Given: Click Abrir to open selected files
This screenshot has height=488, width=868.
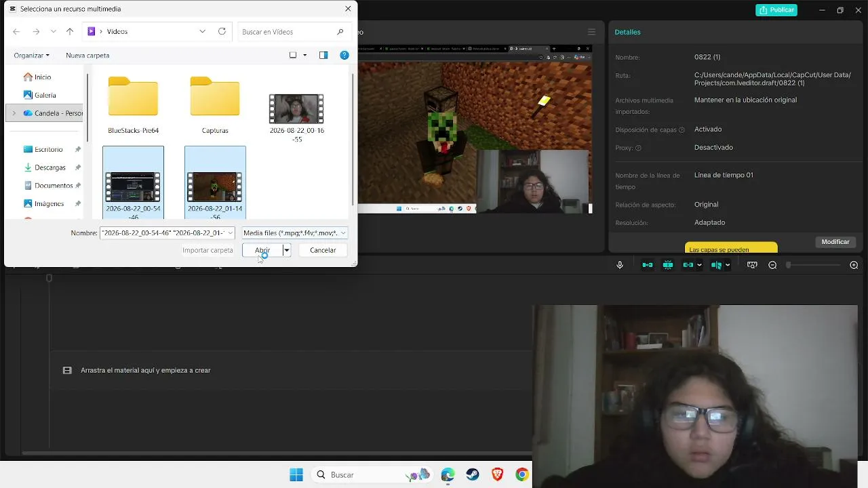Looking at the screenshot, I should pyautogui.click(x=262, y=250).
